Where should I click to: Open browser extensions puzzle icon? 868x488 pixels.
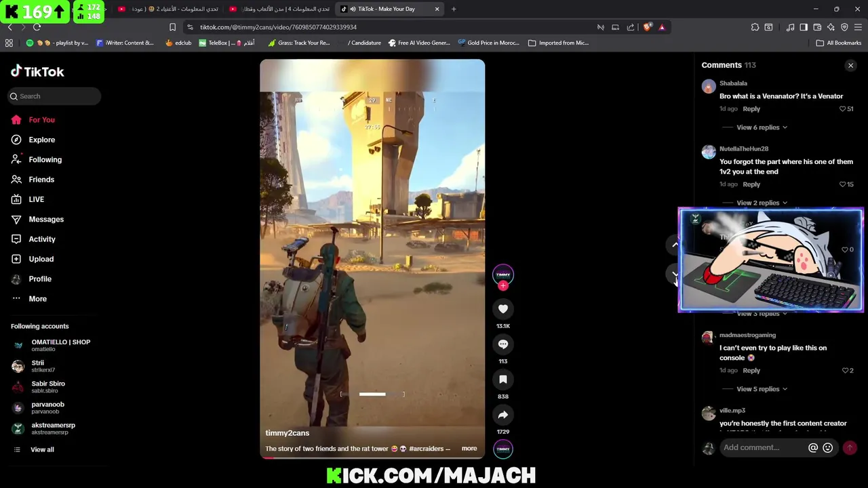pos(755,27)
